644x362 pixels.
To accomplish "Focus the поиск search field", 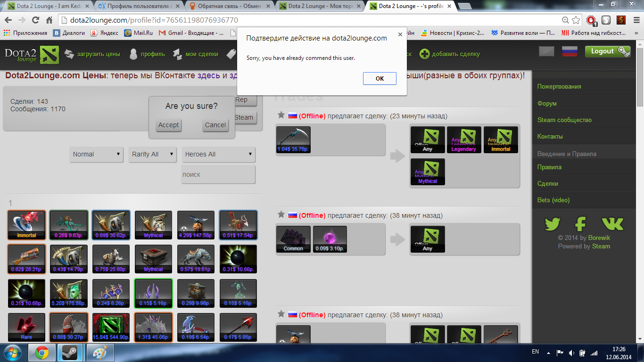I will (x=218, y=174).
